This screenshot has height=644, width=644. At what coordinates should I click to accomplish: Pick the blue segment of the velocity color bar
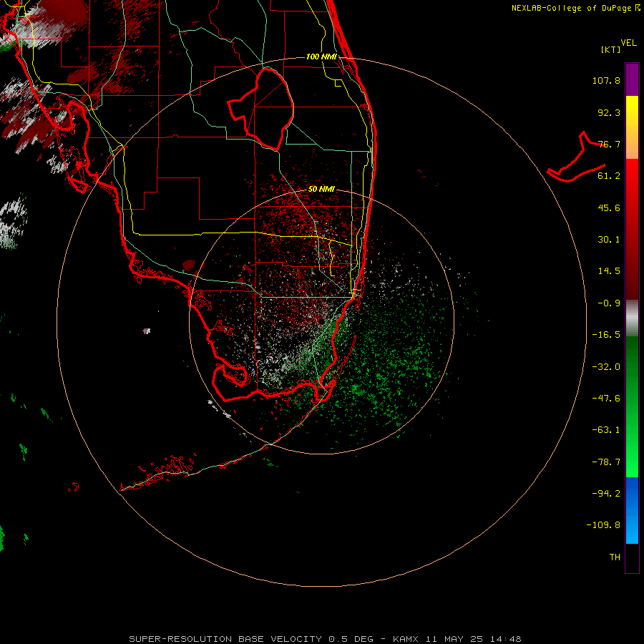[x=632, y=510]
